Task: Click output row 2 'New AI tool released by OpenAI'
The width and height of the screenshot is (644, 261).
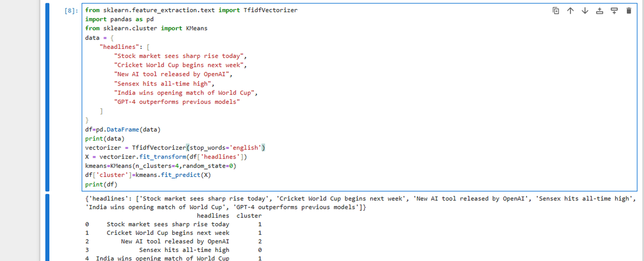Action: [175, 241]
